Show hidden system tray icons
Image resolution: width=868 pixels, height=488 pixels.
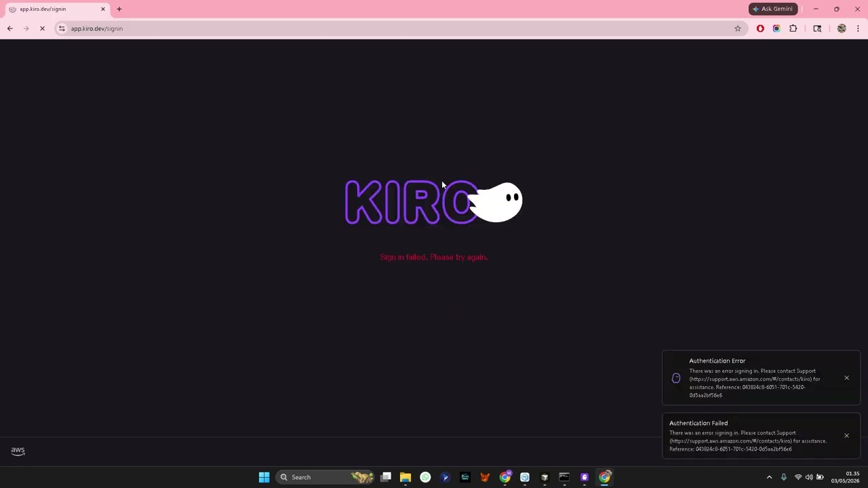pyautogui.click(x=769, y=477)
